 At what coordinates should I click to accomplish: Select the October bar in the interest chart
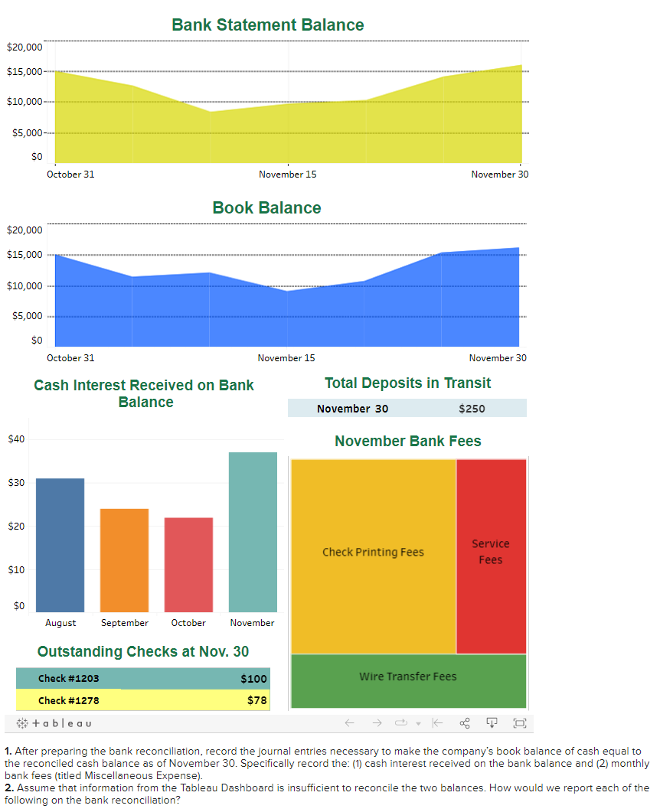tap(188, 563)
